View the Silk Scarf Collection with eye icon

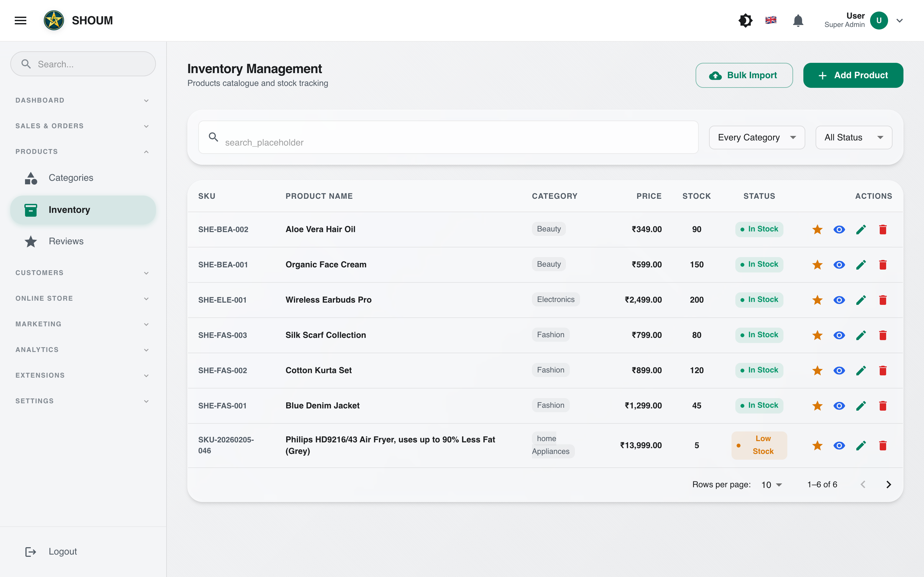[x=839, y=335]
